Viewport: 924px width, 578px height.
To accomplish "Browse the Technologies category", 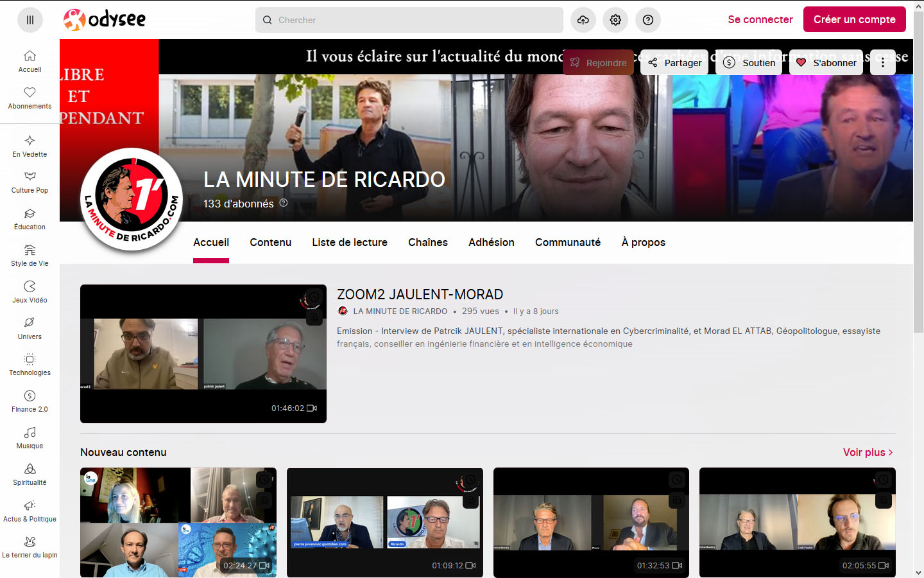I will (x=30, y=365).
